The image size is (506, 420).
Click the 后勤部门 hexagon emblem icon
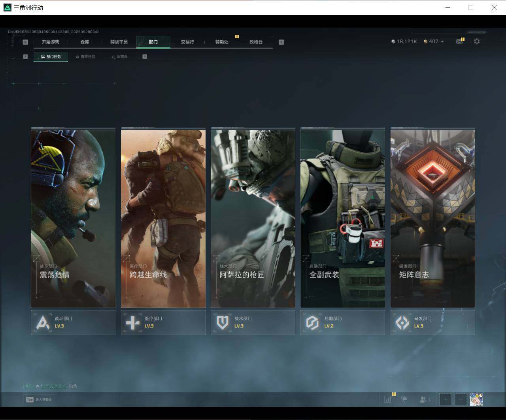point(312,322)
